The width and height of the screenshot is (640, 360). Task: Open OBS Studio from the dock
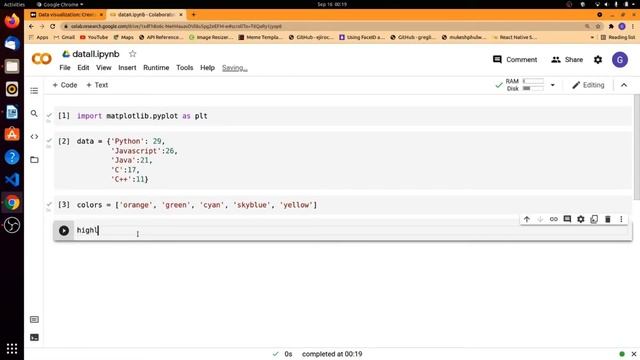click(12, 225)
